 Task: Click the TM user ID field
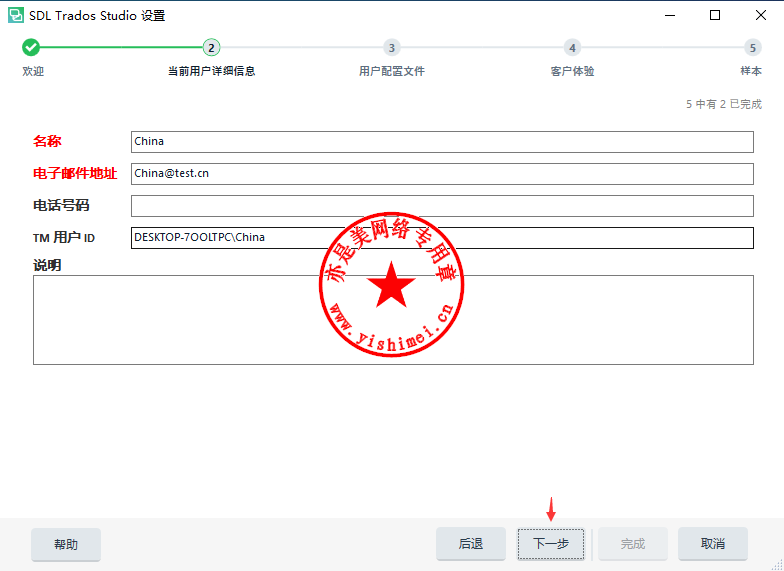pos(442,238)
